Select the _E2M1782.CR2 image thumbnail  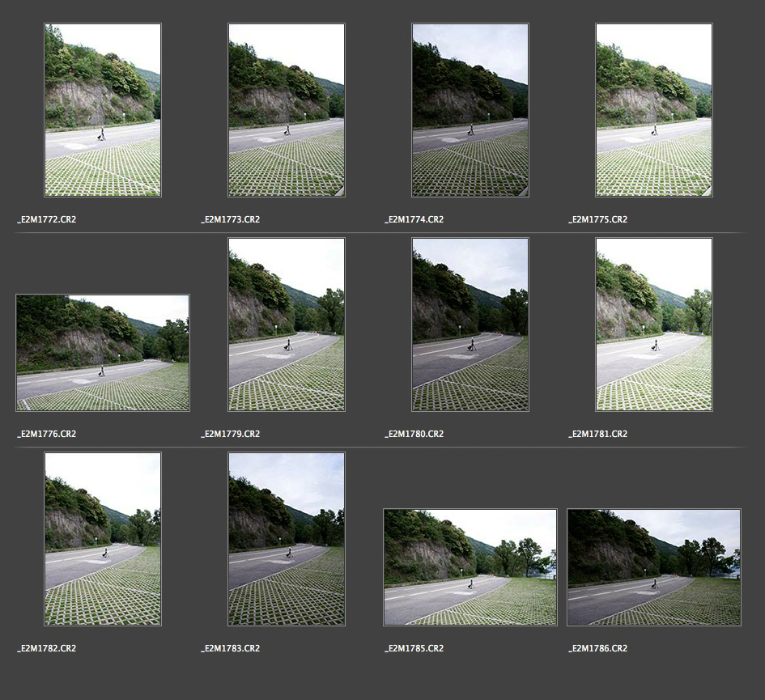tap(103, 539)
